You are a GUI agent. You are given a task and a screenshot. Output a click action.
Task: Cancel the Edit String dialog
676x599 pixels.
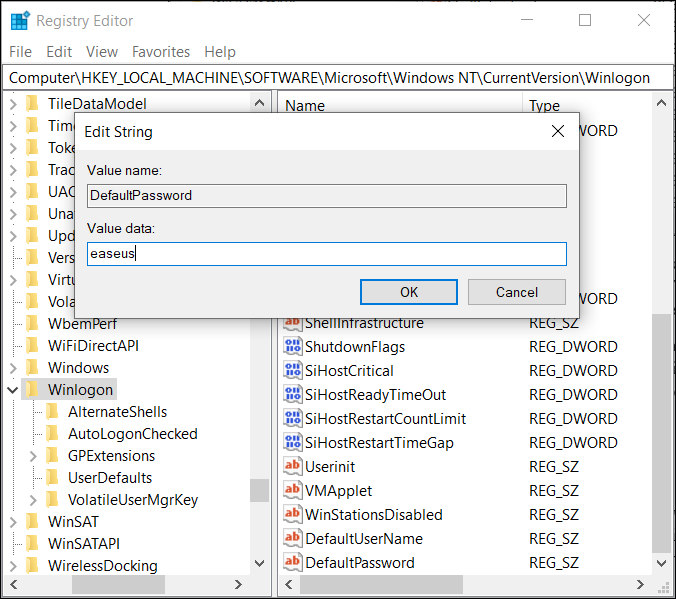517,292
